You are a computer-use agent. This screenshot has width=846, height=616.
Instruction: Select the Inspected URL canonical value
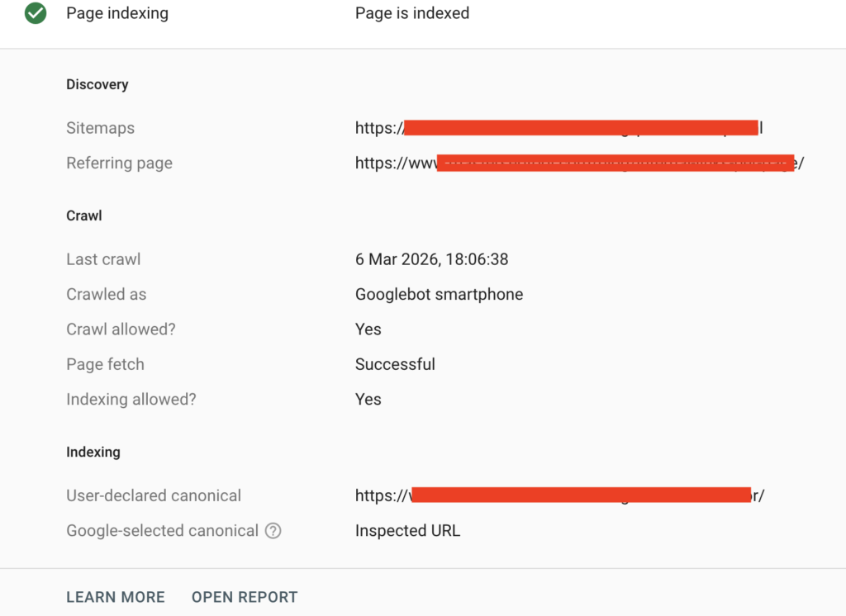point(408,531)
